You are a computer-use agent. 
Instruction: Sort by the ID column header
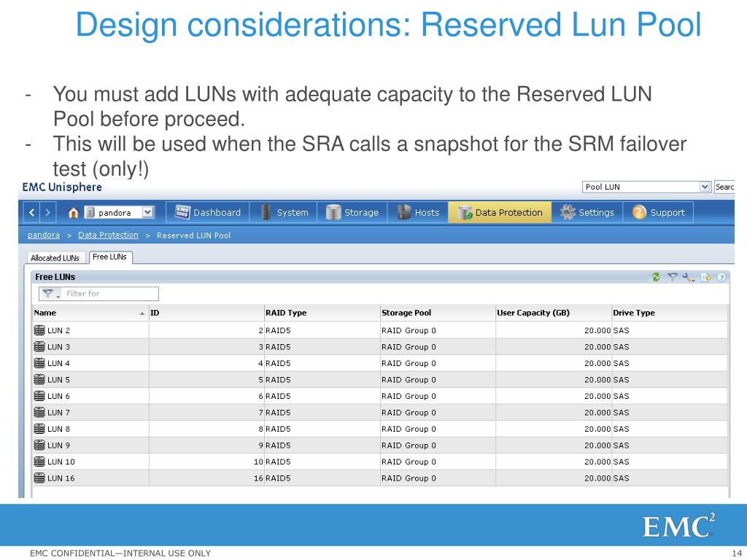206,313
